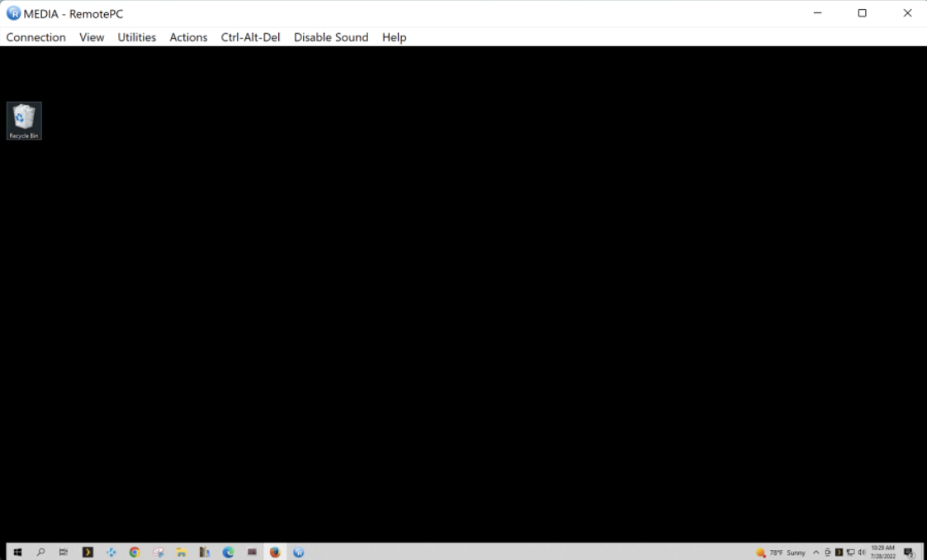This screenshot has width=927, height=560.
Task: Expand the hidden system tray icons chevron
Action: click(816, 553)
